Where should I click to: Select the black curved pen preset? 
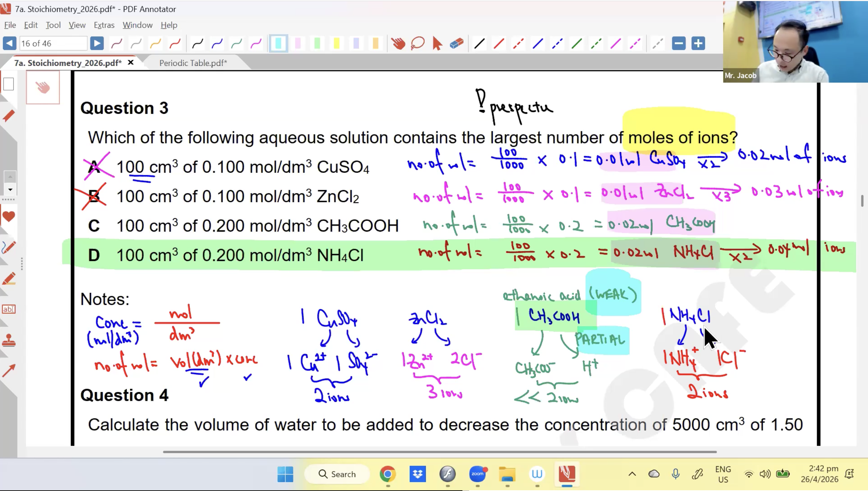click(198, 44)
